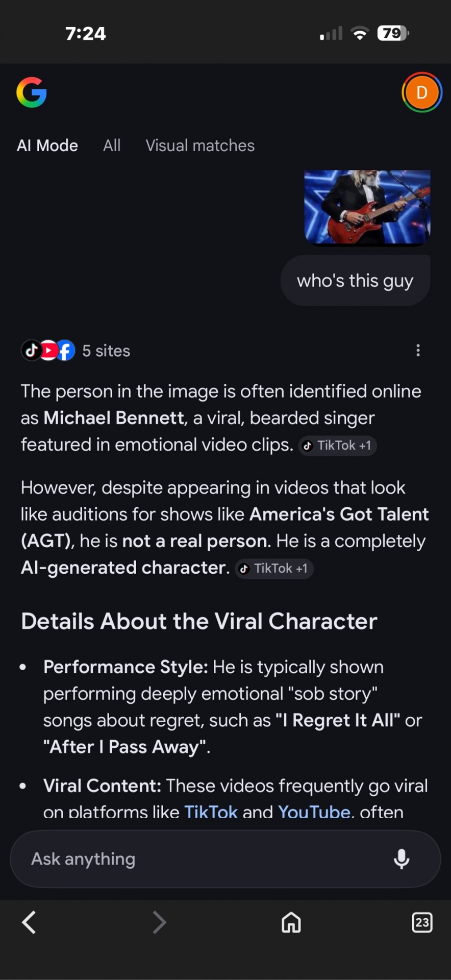Open the home page icon
The width and height of the screenshot is (451, 980).
[291, 922]
